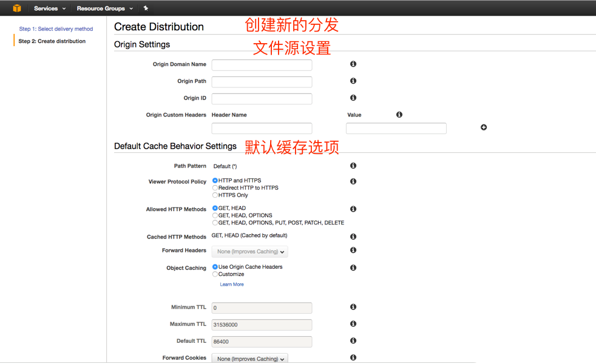
Task: Select Step 2: Create distribution
Action: [x=52, y=41]
